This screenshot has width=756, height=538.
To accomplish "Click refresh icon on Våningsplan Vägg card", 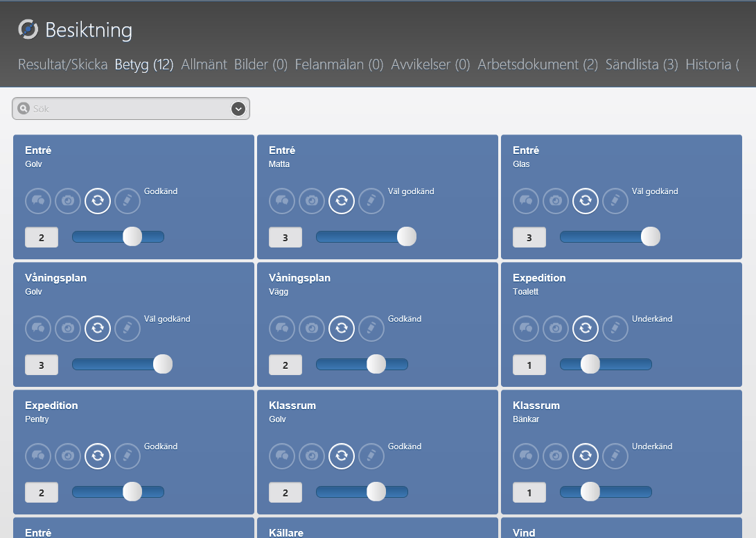I will coord(342,329).
